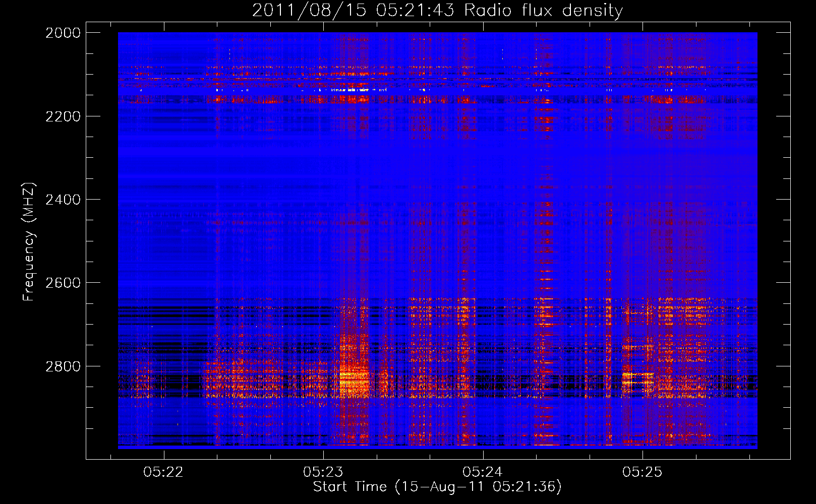
Task: Click the 'Frequency (MHZ)' axis title
Action: [x=29, y=242]
